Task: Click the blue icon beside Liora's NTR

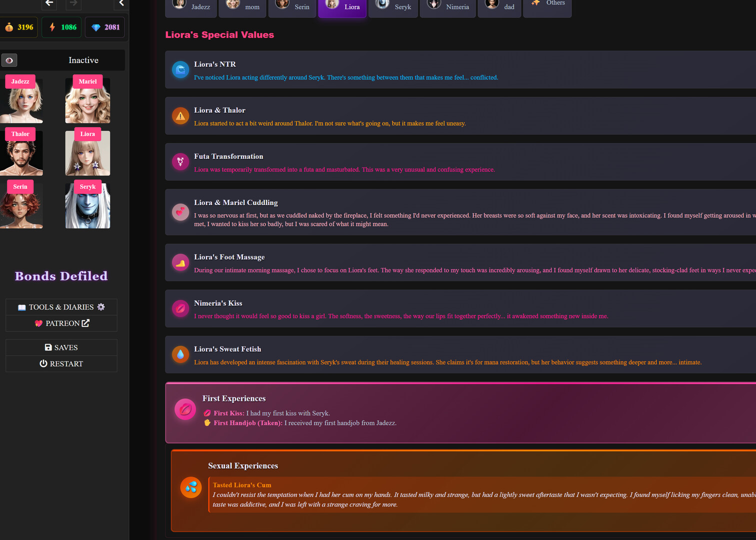Action: pos(180,69)
